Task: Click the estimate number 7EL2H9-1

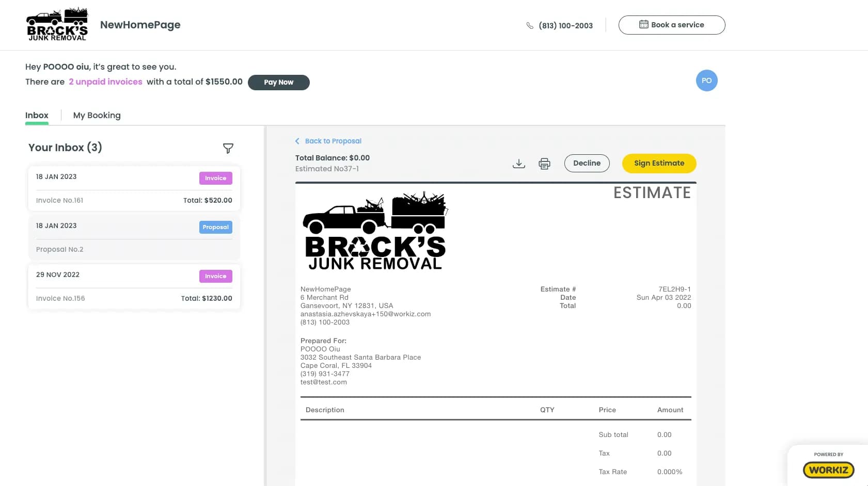Action: point(674,289)
